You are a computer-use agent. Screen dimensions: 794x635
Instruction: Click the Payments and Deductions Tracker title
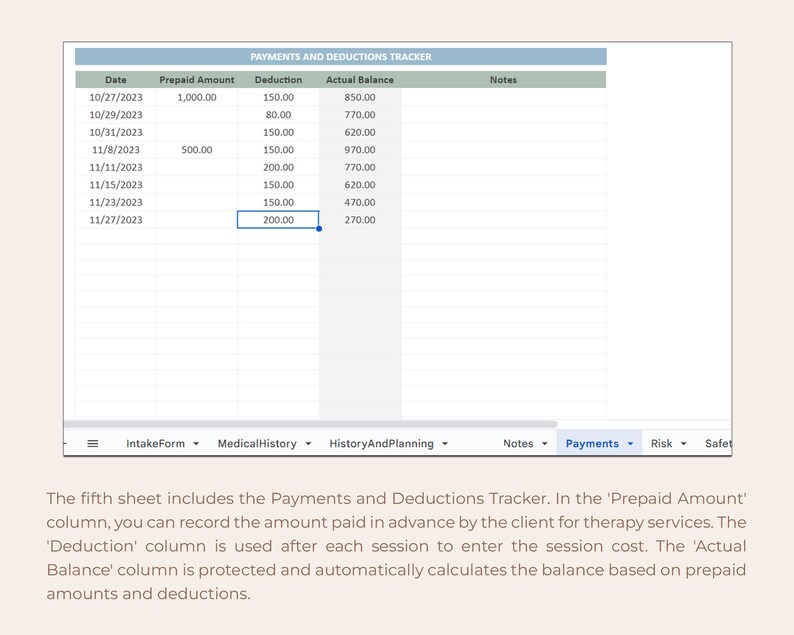[x=341, y=57]
